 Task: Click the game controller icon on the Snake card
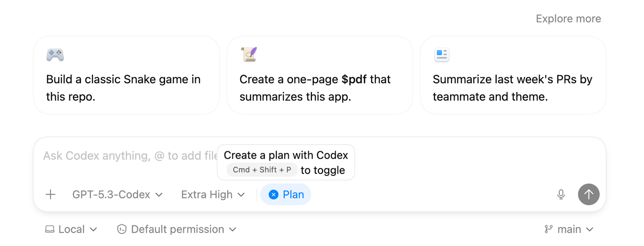54,55
